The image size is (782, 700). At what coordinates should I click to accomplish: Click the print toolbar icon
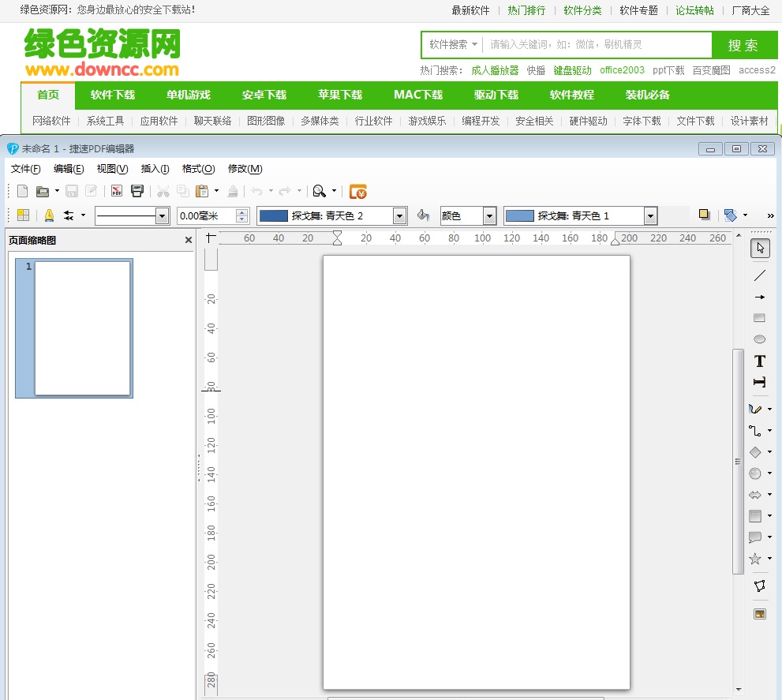[136, 190]
